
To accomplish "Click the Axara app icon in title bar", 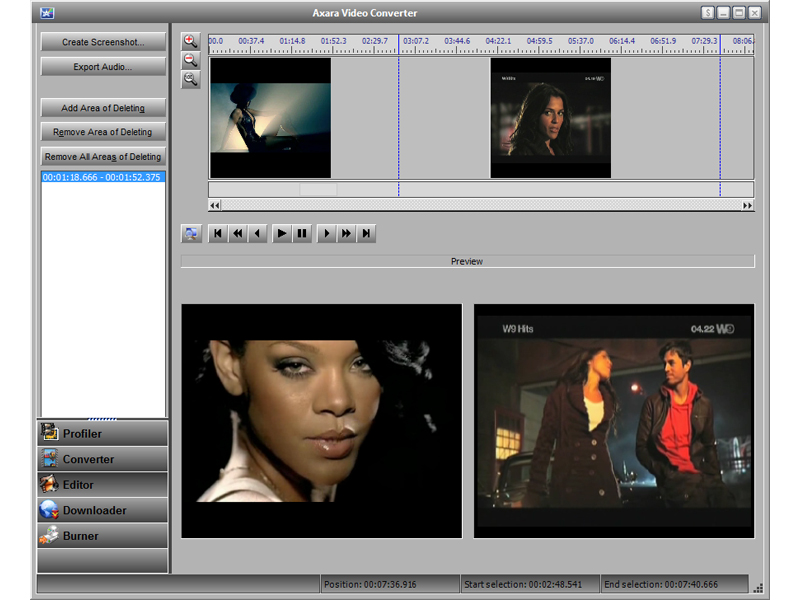I will pyautogui.click(x=47, y=13).
